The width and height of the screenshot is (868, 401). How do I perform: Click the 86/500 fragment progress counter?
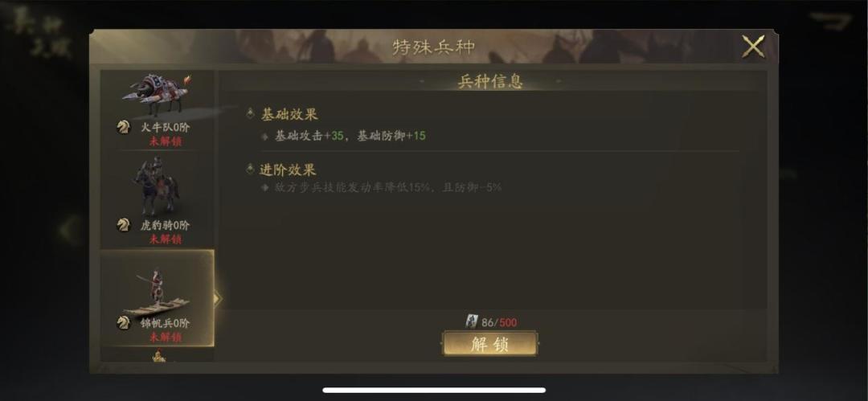click(x=499, y=322)
